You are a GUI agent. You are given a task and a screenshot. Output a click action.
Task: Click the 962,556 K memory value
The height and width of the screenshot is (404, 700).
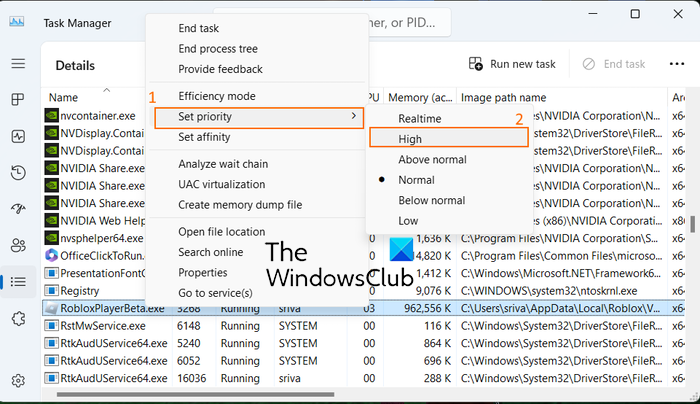427,308
